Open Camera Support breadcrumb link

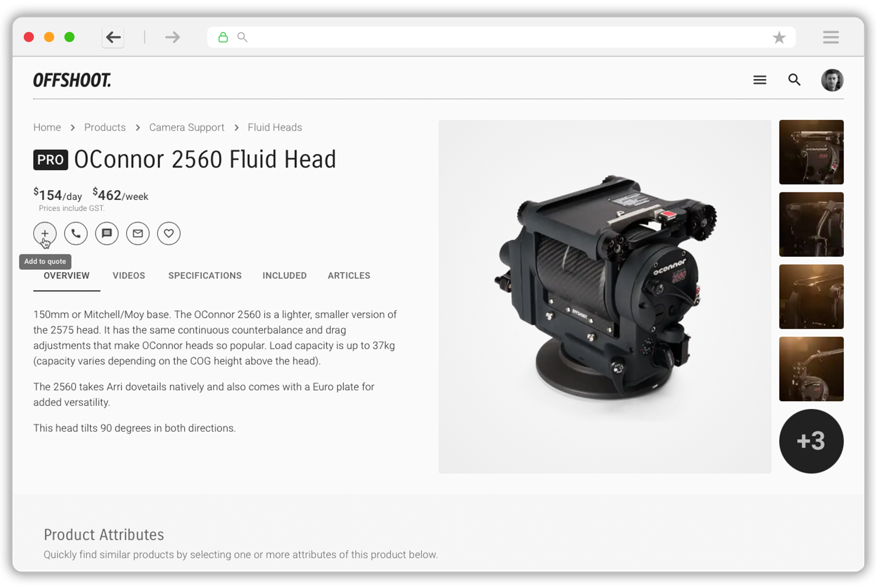coord(187,128)
